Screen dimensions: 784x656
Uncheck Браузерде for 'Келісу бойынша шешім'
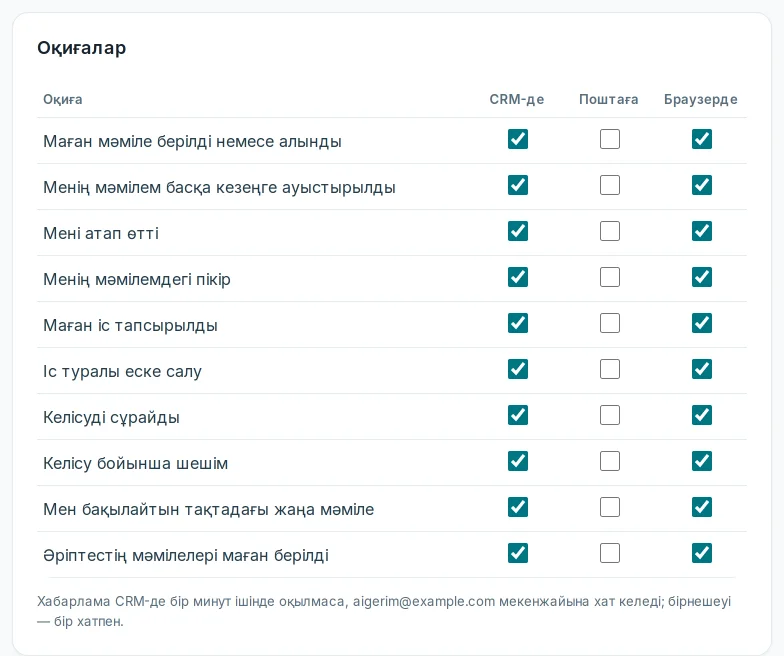[702, 461]
